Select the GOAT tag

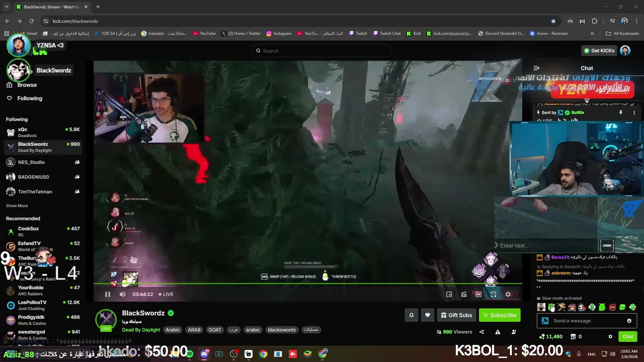pyautogui.click(x=215, y=330)
